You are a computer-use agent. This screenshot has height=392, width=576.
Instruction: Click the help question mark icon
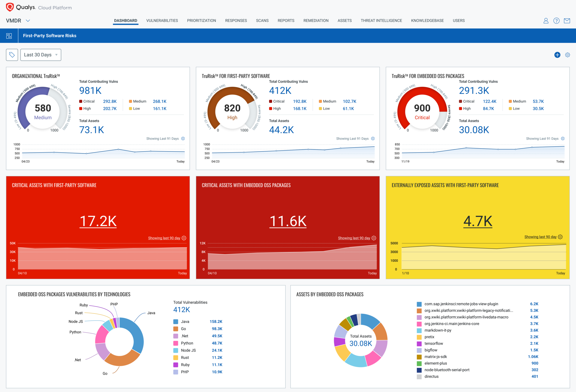pyautogui.click(x=556, y=21)
